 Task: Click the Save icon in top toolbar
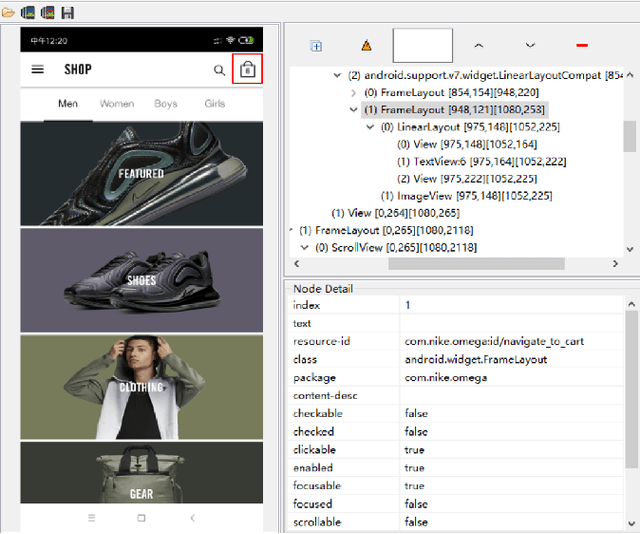(x=68, y=13)
